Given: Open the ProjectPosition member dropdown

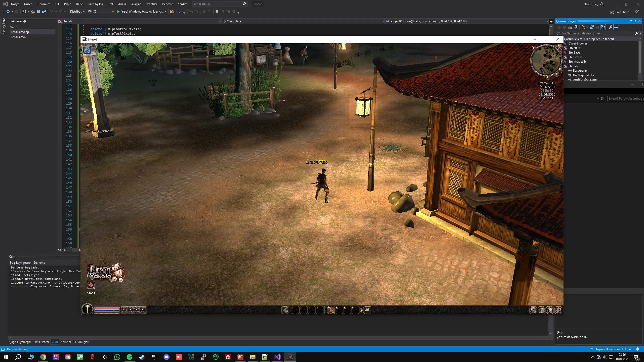Looking at the screenshot, I should coord(467,21).
